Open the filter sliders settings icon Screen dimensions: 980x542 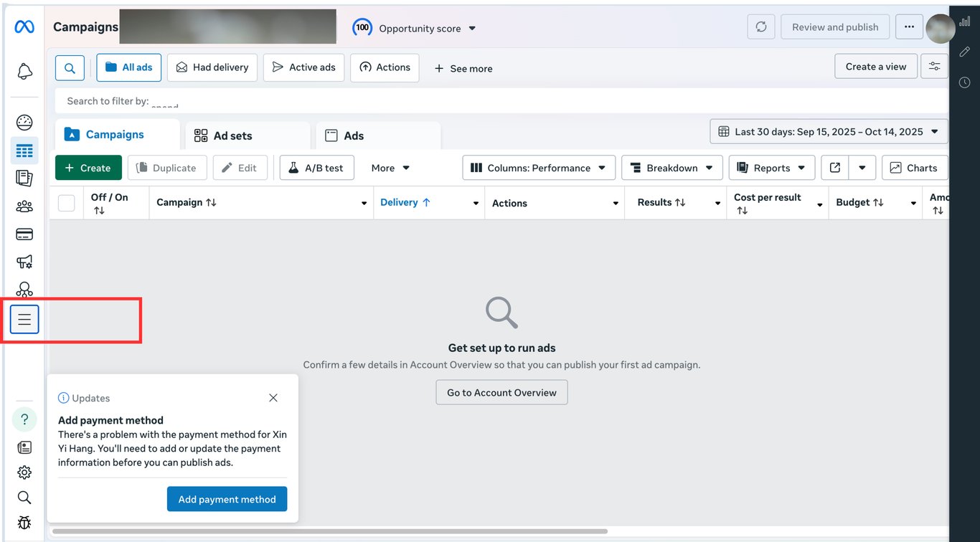(935, 66)
